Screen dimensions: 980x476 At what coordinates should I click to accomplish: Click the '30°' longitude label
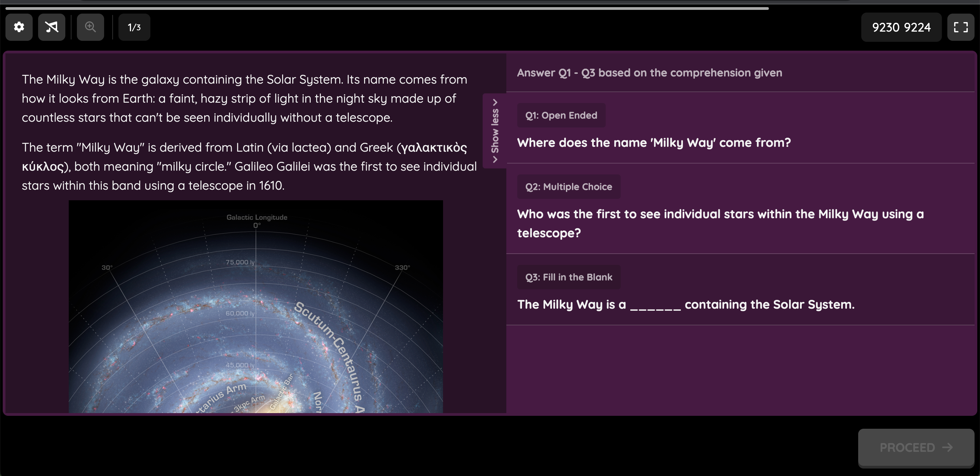point(107,268)
